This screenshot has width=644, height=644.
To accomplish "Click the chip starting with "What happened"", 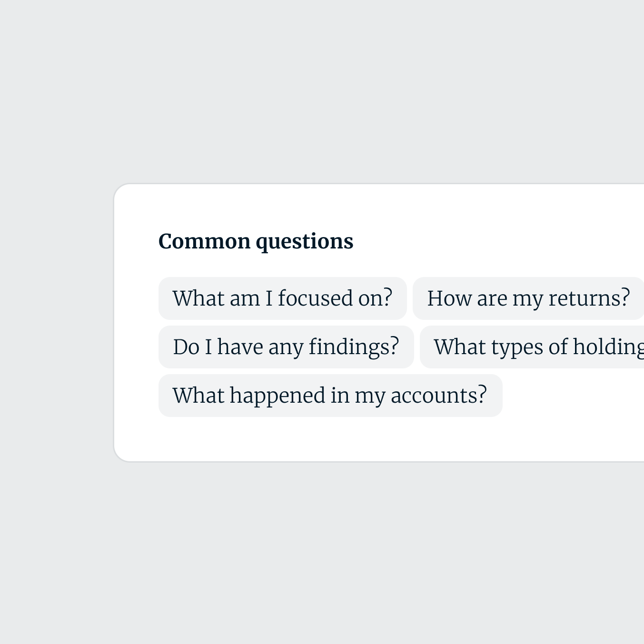I will [330, 396].
